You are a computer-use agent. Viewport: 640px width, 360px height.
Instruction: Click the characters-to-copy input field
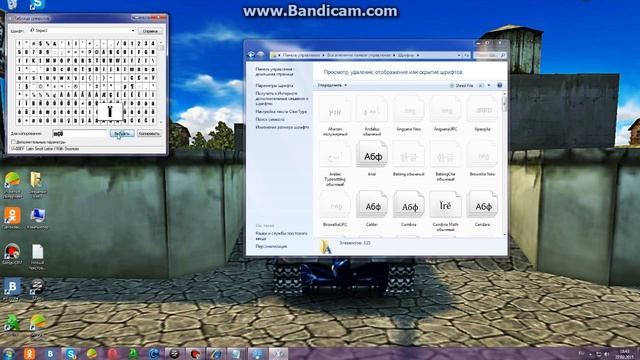[80, 133]
